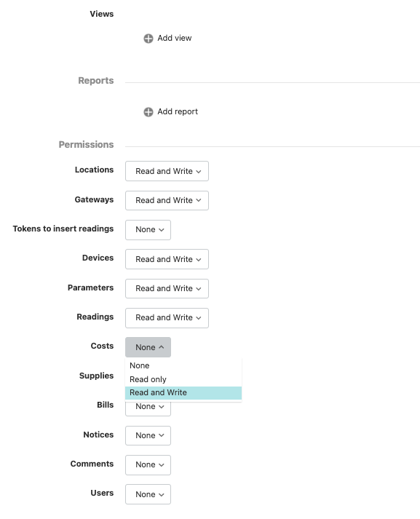Collapse the open Costs dropdown

pyautogui.click(x=148, y=347)
